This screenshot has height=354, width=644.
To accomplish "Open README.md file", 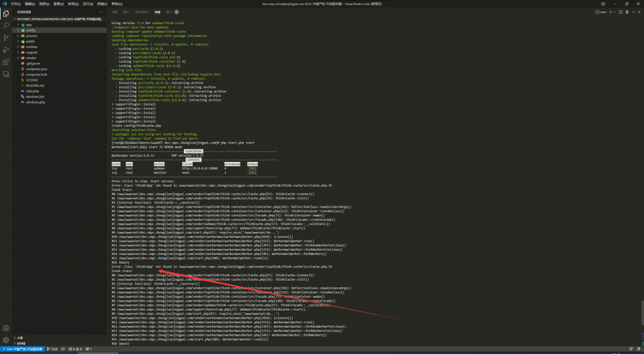I will pos(59,85).
